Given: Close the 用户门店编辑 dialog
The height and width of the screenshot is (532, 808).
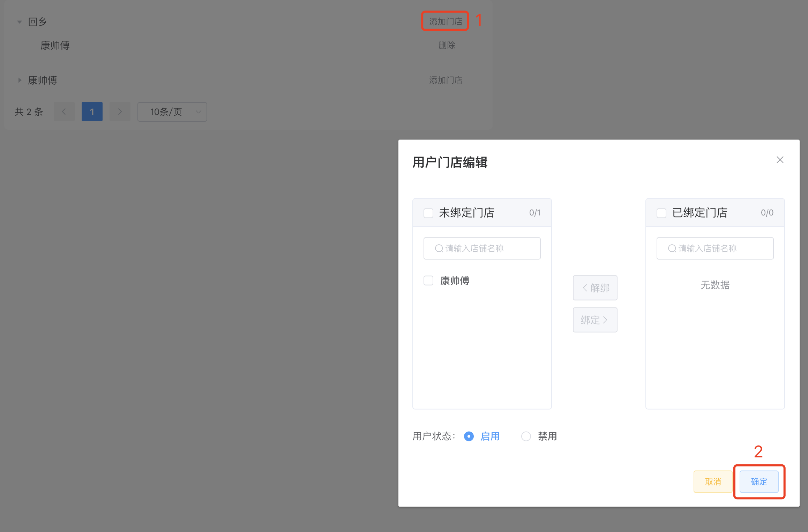Looking at the screenshot, I should (x=780, y=160).
